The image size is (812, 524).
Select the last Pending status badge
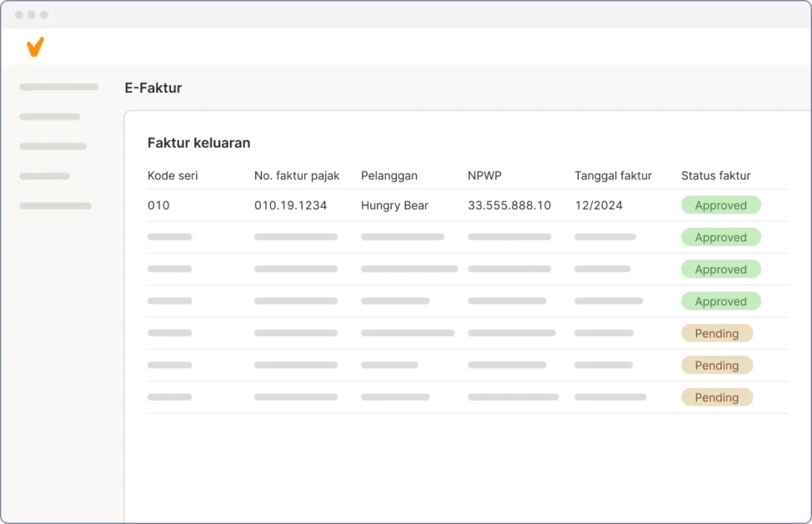pos(716,397)
